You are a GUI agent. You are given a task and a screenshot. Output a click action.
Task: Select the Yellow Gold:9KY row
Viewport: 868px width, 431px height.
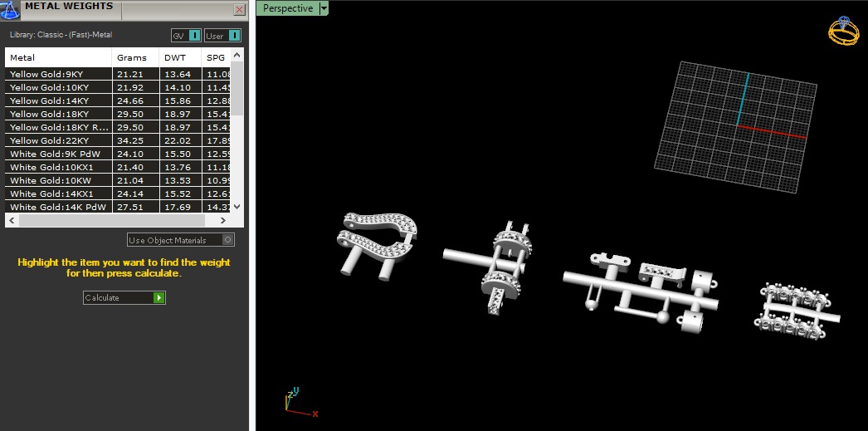[118, 74]
